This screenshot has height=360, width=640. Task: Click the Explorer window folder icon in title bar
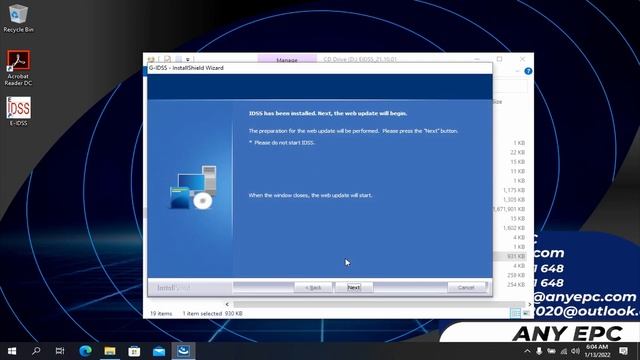(151, 60)
